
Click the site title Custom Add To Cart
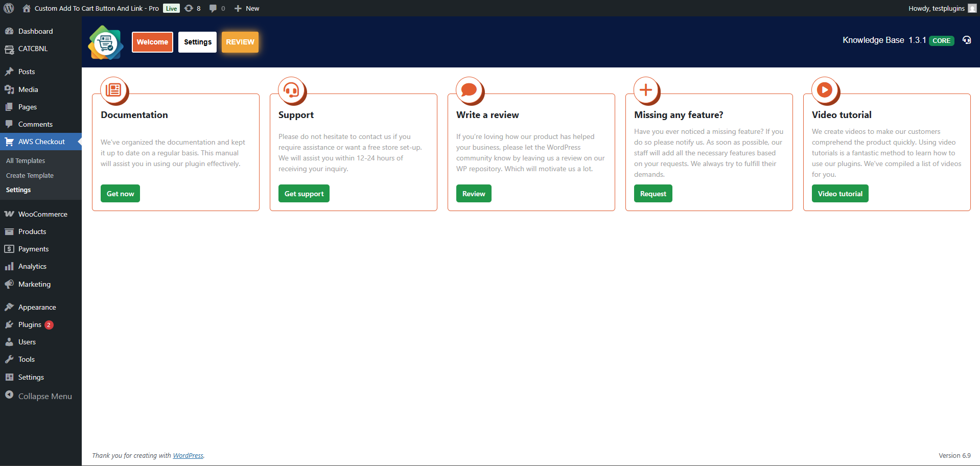pyautogui.click(x=97, y=8)
